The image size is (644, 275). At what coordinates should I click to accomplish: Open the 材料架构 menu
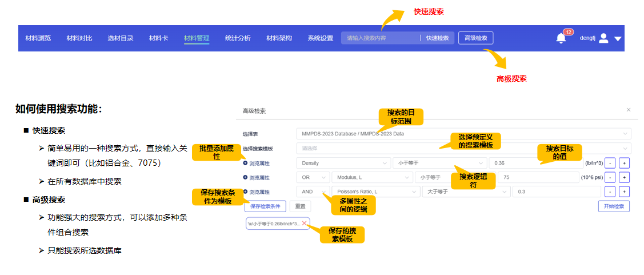coord(279,38)
